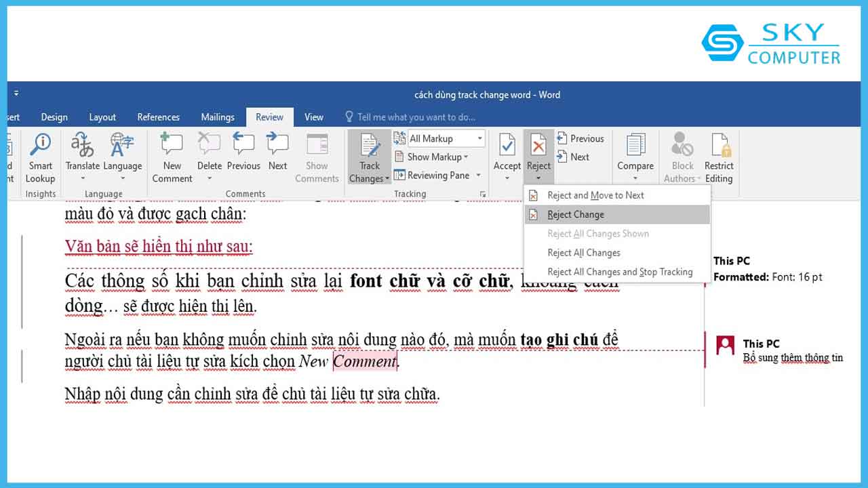Expand the Show Markup options
The image size is (868, 488).
click(435, 157)
